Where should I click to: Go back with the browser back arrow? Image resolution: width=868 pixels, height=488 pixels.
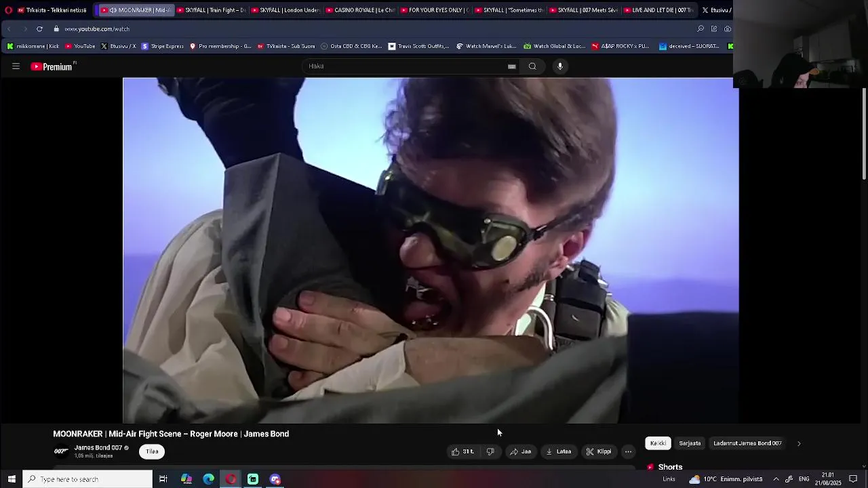pos(9,29)
